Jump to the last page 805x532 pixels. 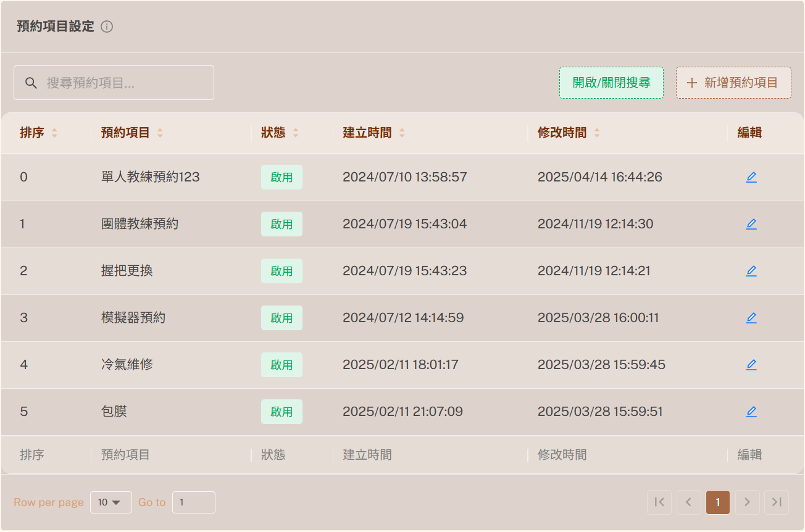(x=776, y=502)
